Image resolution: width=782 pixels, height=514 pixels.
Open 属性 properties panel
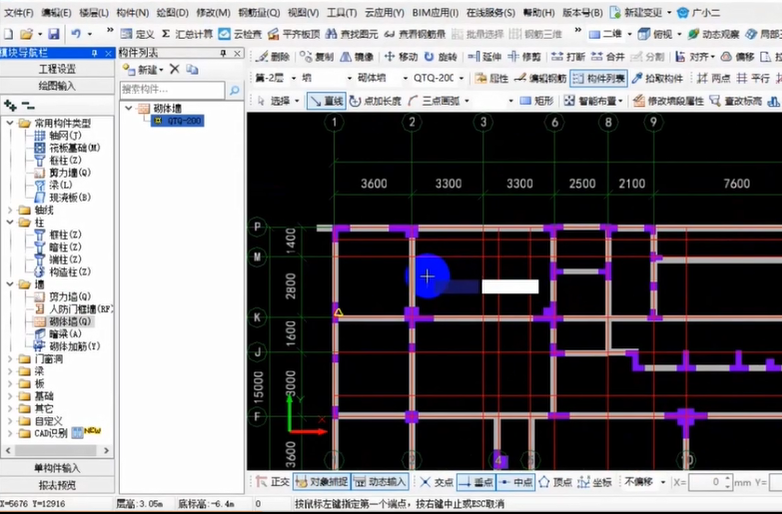(491, 78)
